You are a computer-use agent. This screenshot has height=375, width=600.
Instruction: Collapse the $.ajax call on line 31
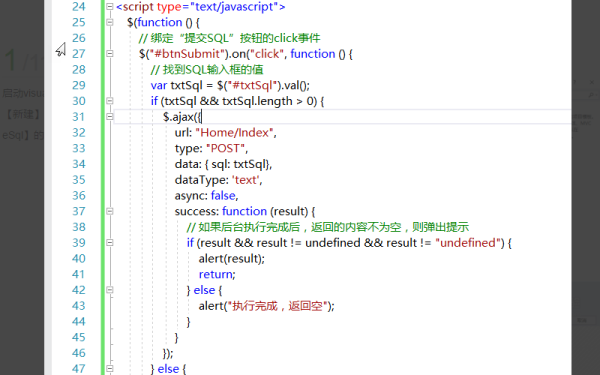click(110, 117)
